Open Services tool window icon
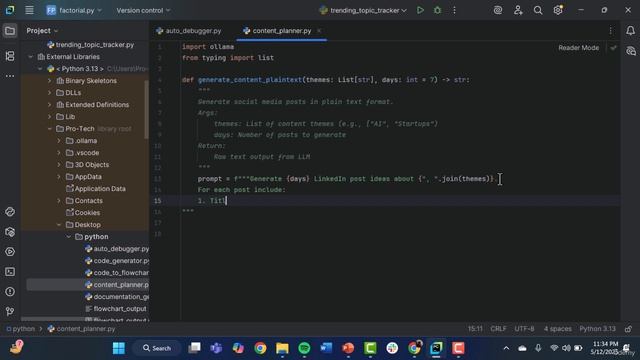Image resolution: width=640 pixels, height=360 pixels. coord(10,252)
